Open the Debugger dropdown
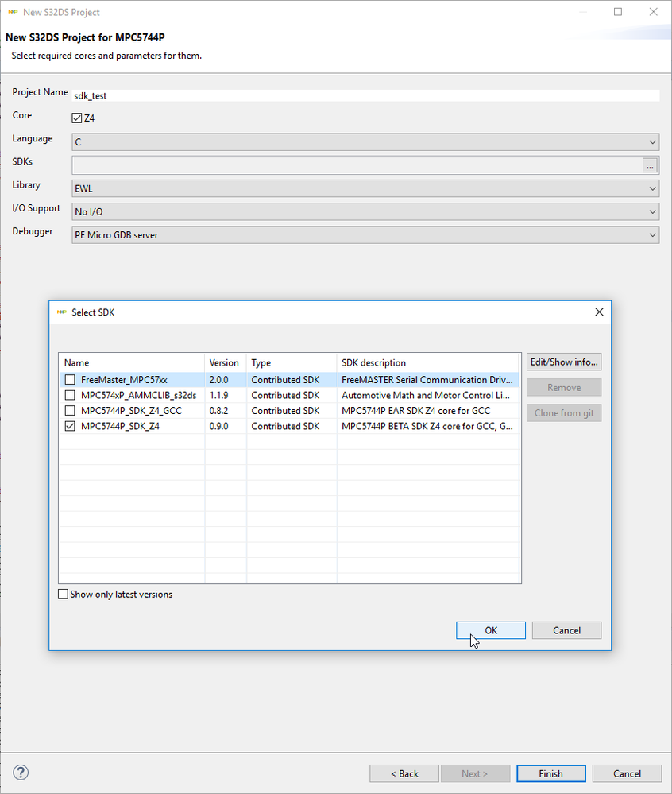Image resolution: width=672 pixels, height=794 pixels. tap(365, 235)
